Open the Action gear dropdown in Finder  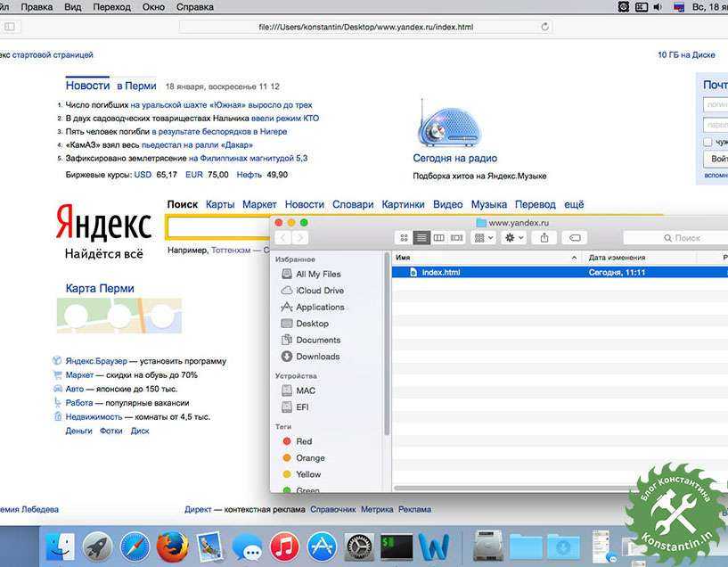514,238
